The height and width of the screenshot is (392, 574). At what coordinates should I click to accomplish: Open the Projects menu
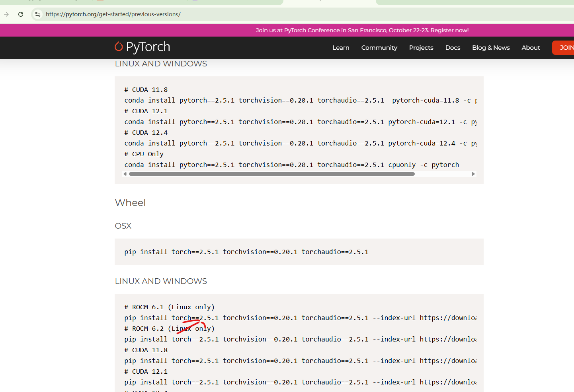point(421,48)
